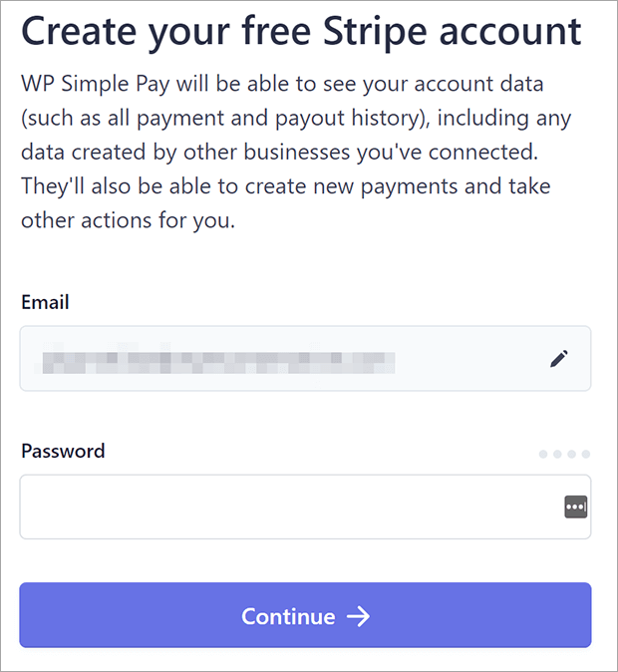618x672 pixels.
Task: Click the first password strength dot
Action: [x=543, y=454]
